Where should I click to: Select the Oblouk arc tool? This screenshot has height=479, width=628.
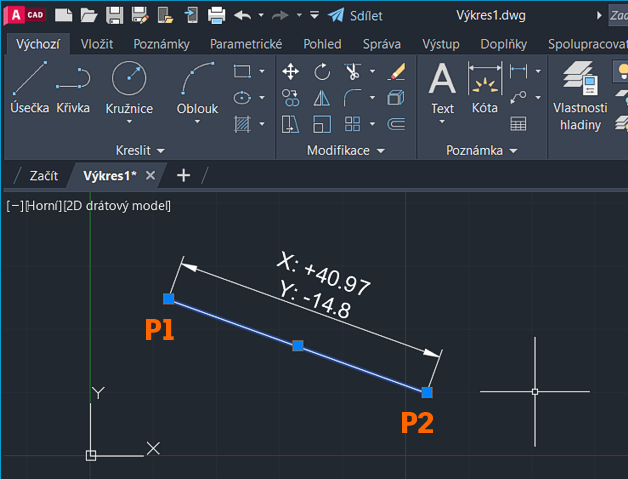(x=197, y=87)
